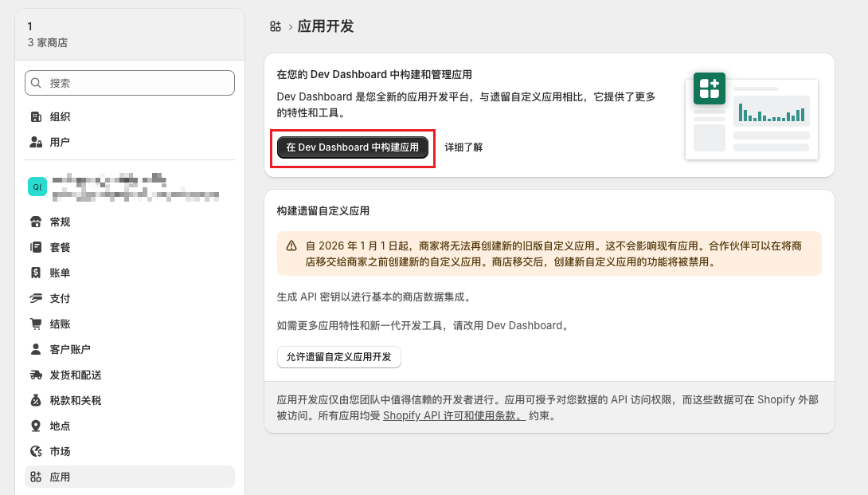This screenshot has height=495, width=868.
Task: Click the 搜索 input field
Action: click(130, 83)
